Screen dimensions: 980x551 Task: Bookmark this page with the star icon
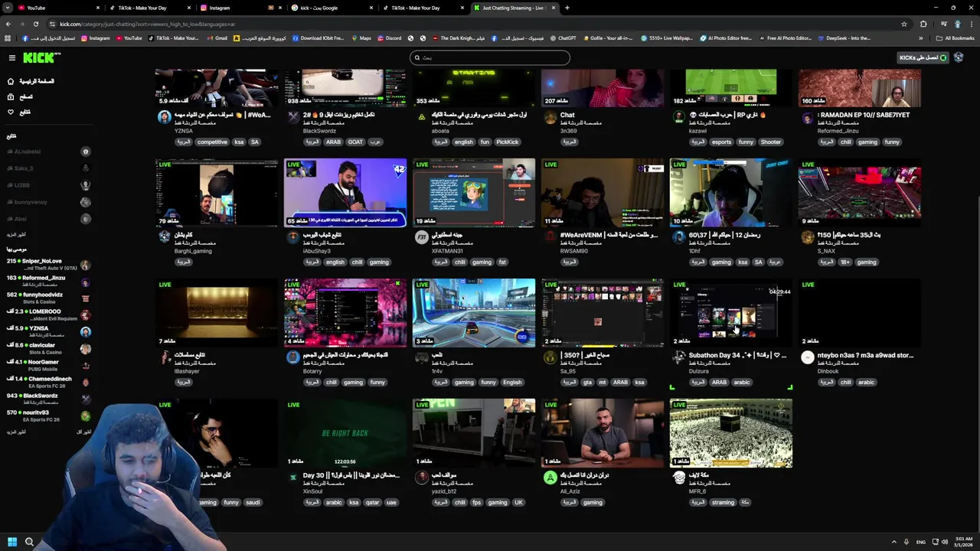903,24
